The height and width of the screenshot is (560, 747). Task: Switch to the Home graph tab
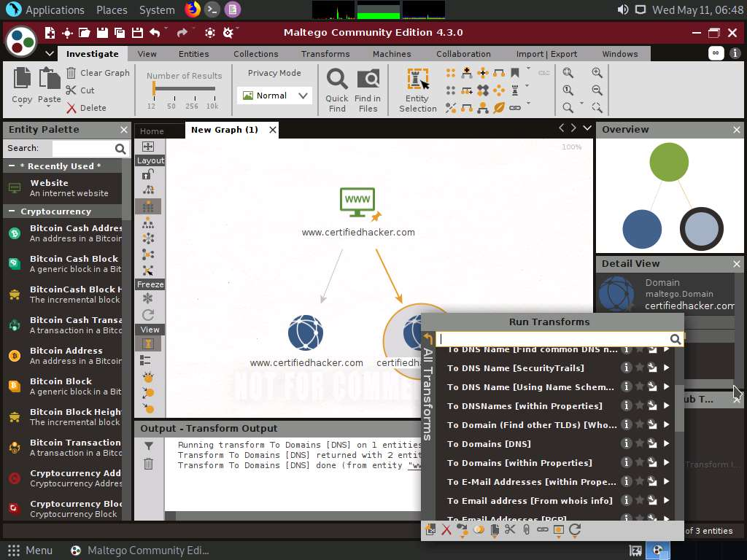tap(152, 131)
